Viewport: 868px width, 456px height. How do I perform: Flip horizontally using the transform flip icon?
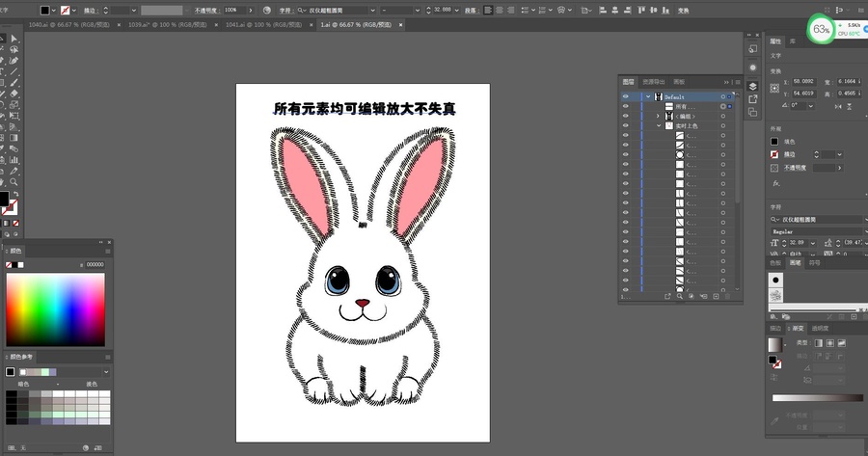click(x=838, y=106)
